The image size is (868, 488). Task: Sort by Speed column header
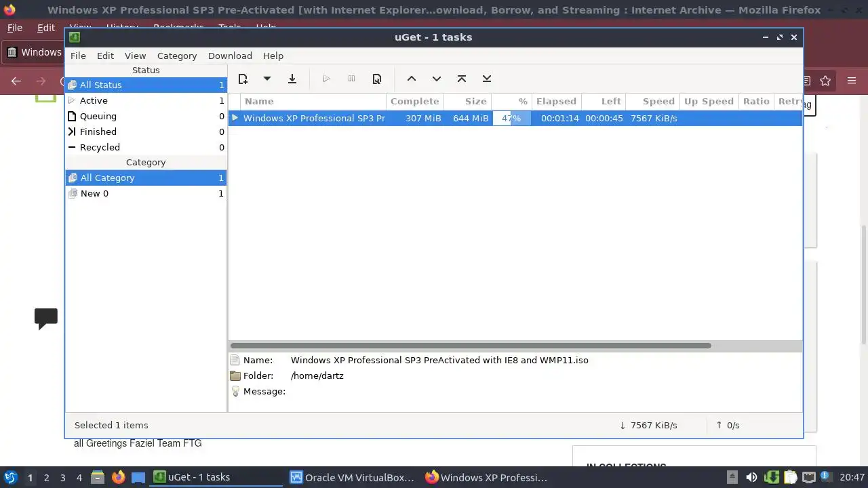click(652, 101)
